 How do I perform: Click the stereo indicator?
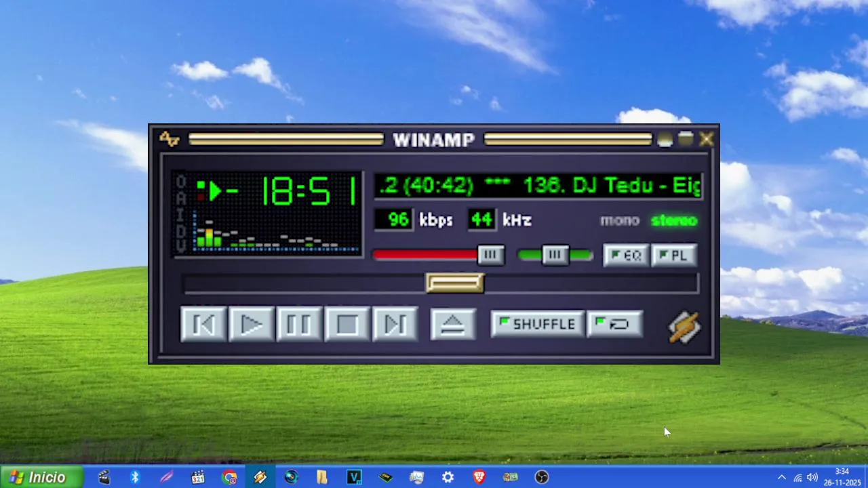click(674, 220)
